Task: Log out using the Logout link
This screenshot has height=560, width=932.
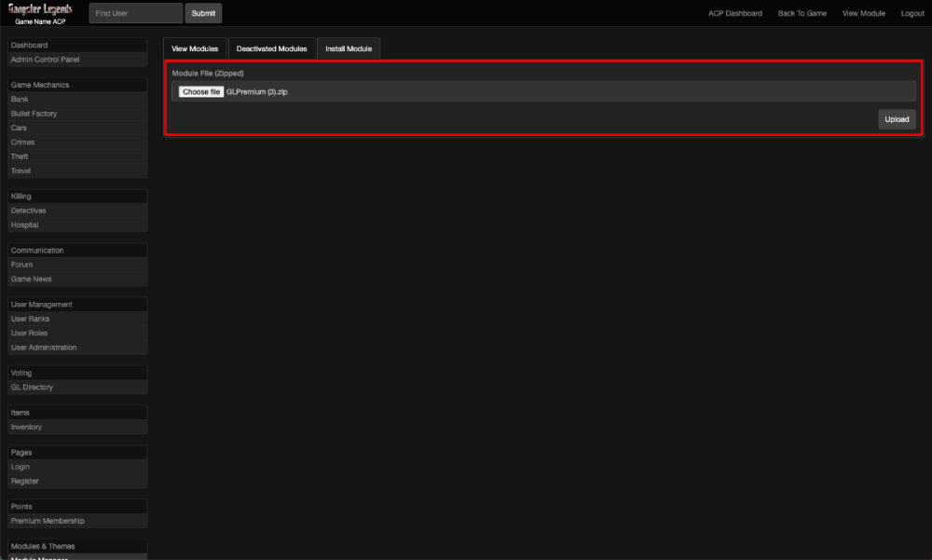Action: pos(912,13)
